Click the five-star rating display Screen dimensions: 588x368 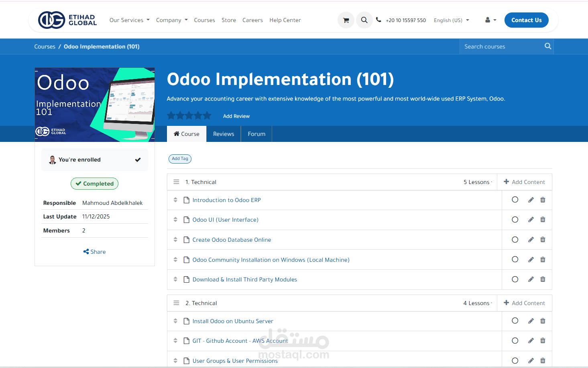click(189, 115)
